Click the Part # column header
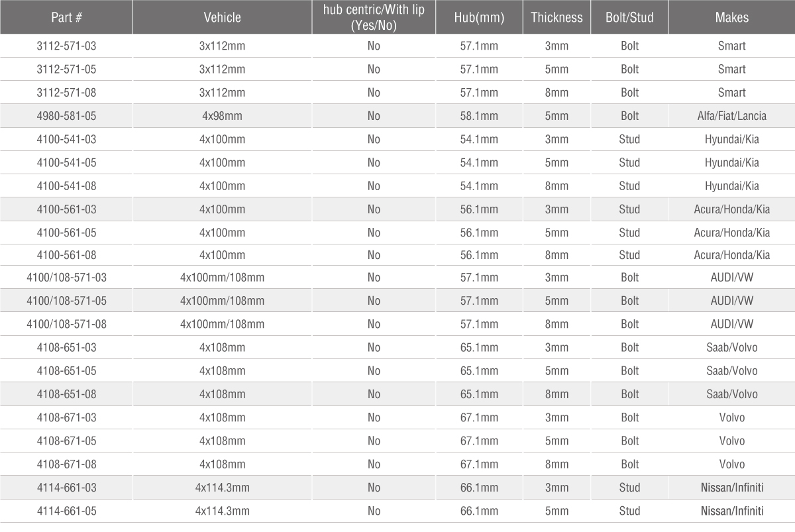Image resolution: width=795 pixels, height=532 pixels. (x=66, y=17)
